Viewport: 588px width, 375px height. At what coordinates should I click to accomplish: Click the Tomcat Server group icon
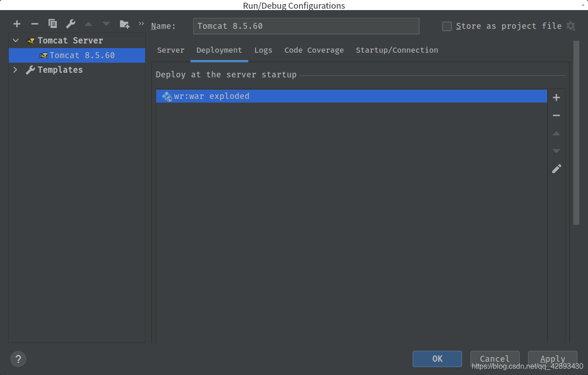click(x=31, y=41)
